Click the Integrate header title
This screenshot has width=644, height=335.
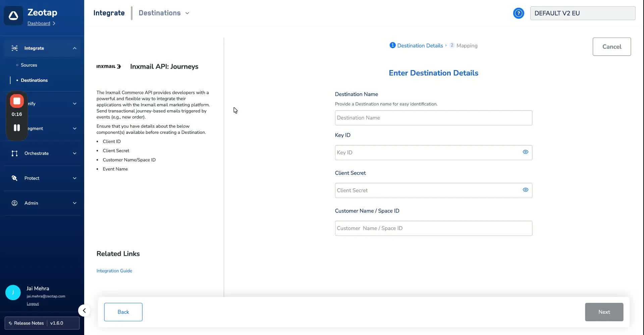point(109,13)
